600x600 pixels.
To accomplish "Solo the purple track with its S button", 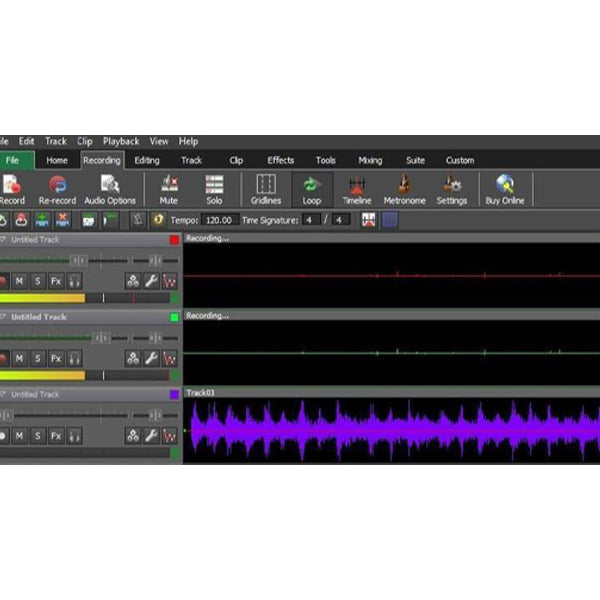I will (x=38, y=436).
